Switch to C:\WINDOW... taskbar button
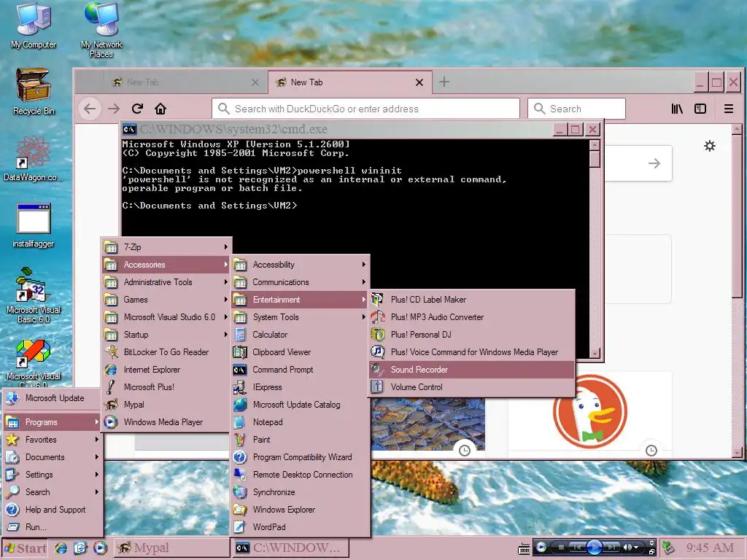Image resolution: width=747 pixels, height=560 pixels. click(290, 548)
